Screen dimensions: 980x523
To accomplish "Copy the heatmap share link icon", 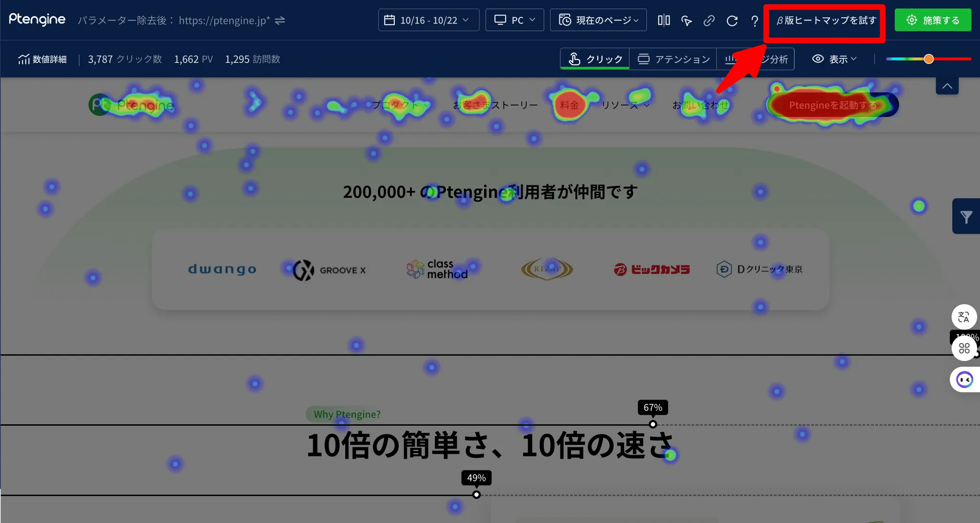I will pyautogui.click(x=709, y=21).
